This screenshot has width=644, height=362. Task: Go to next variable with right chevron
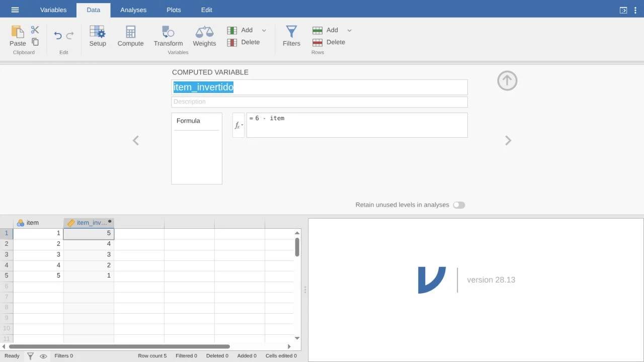[508, 140]
